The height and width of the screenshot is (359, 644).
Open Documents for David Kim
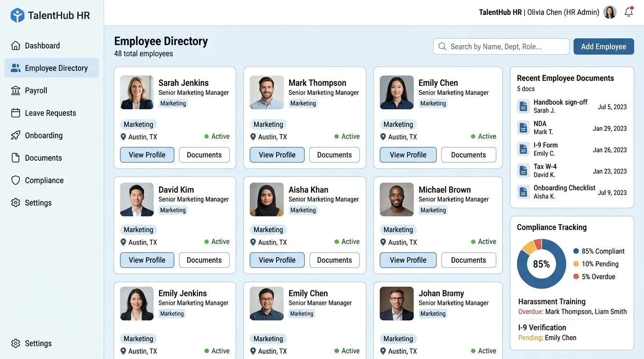(205, 260)
